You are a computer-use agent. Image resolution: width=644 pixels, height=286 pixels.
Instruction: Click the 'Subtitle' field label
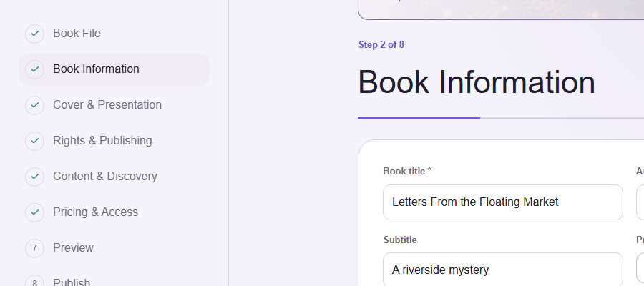coord(400,240)
